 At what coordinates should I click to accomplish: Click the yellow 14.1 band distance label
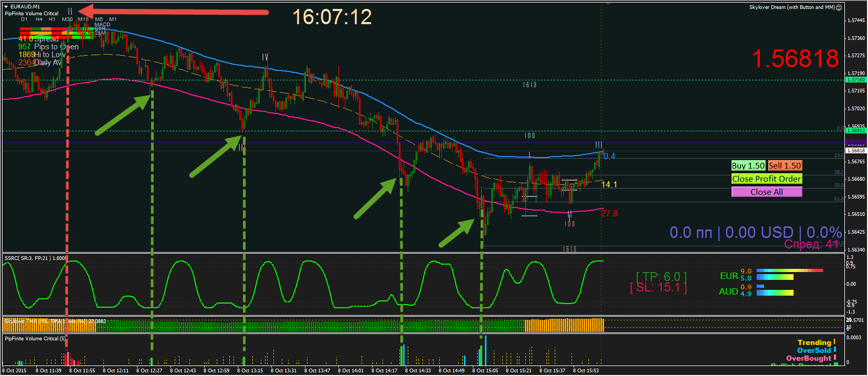point(609,184)
